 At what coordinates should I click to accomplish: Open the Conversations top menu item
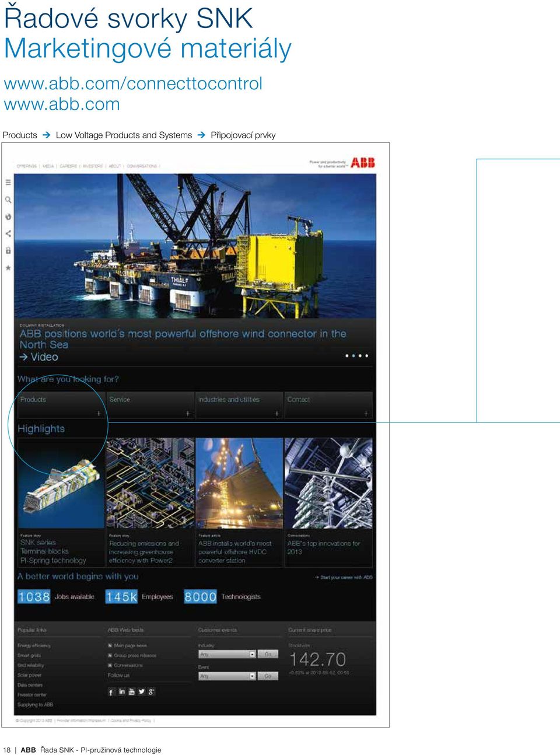[x=142, y=166]
